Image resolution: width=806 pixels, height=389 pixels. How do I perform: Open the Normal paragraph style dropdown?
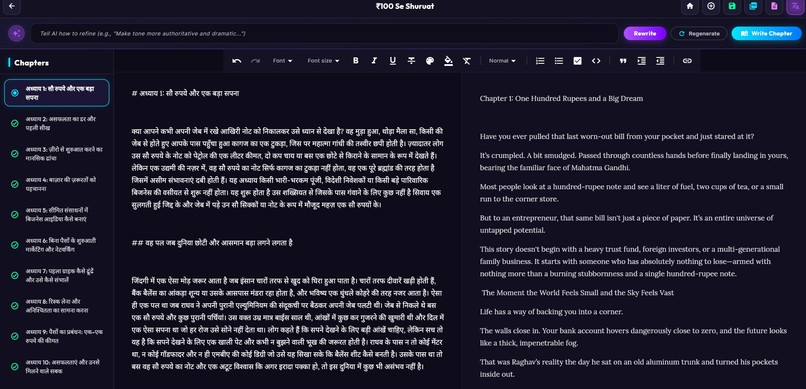click(x=502, y=61)
